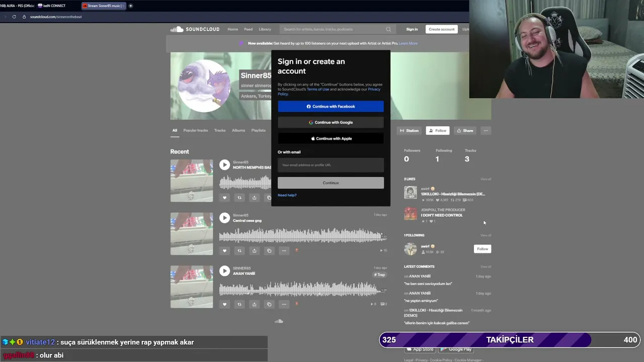
Task: Play the Central ceee gng track
Action: (x=224, y=218)
